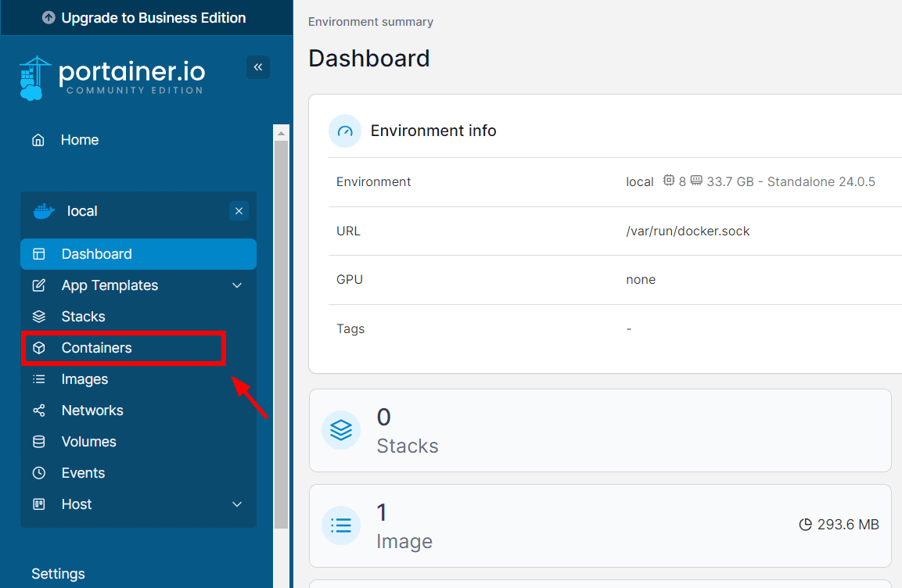902x588 pixels.
Task: Open Networks via its share icon
Action: [x=38, y=410]
